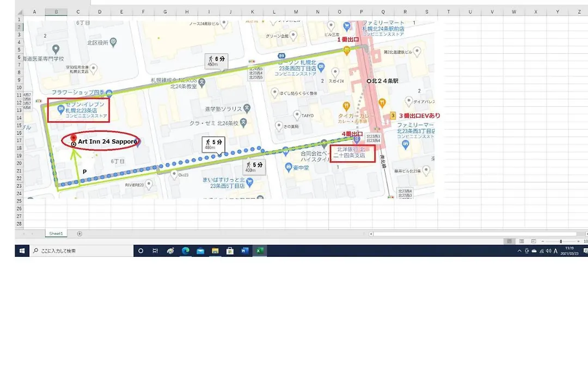This screenshot has width=588, height=381.
Task: Open Task View from the taskbar
Action: coord(155,251)
